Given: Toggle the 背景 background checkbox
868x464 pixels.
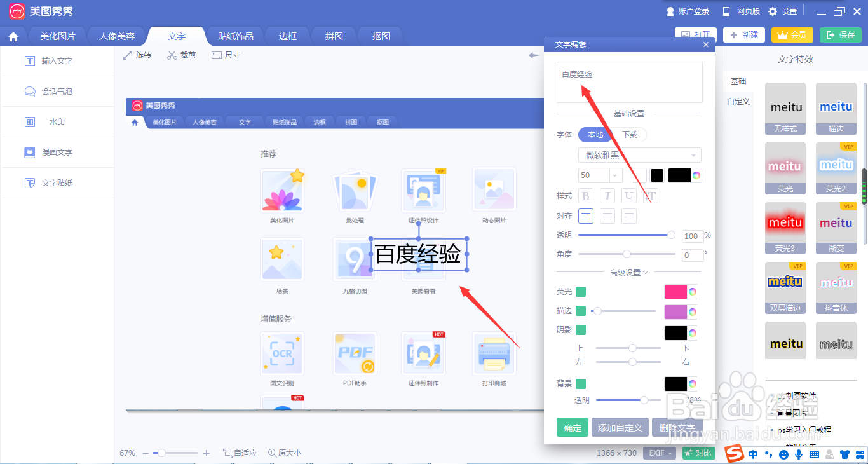Looking at the screenshot, I should 581,384.
